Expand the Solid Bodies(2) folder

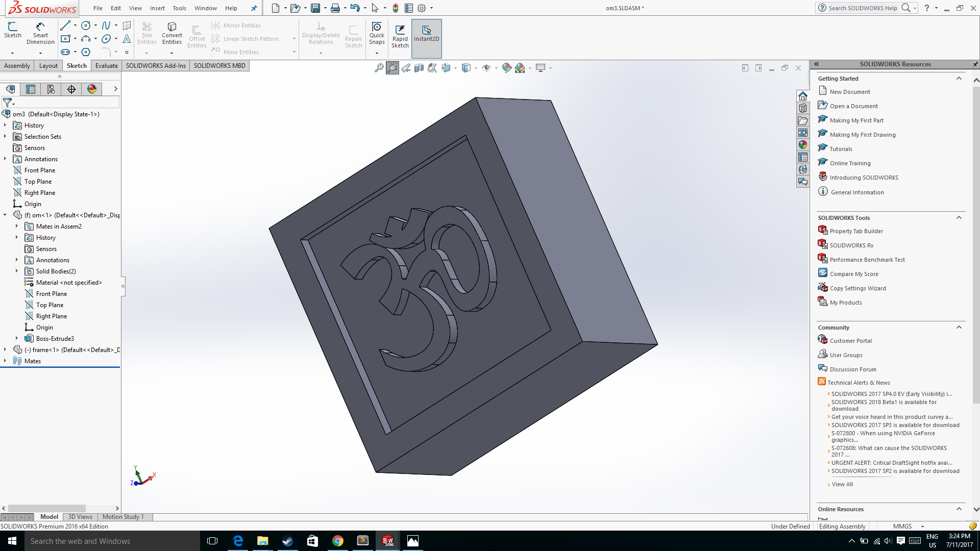click(16, 271)
